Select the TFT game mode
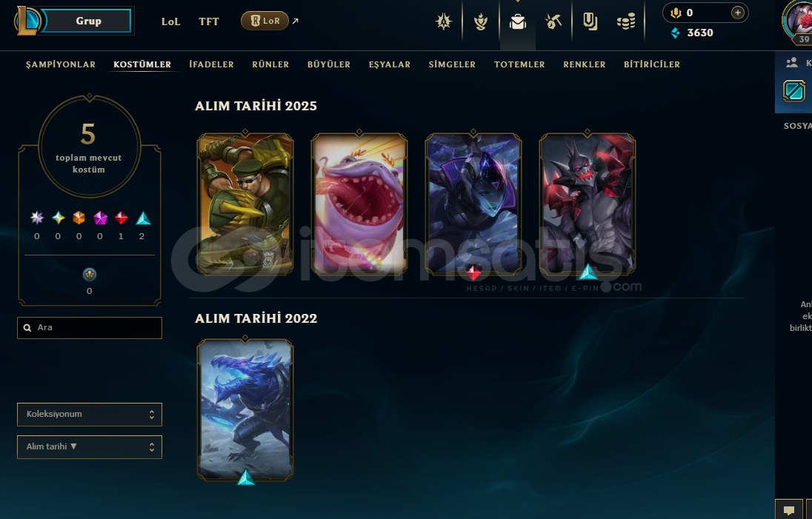 (x=209, y=21)
